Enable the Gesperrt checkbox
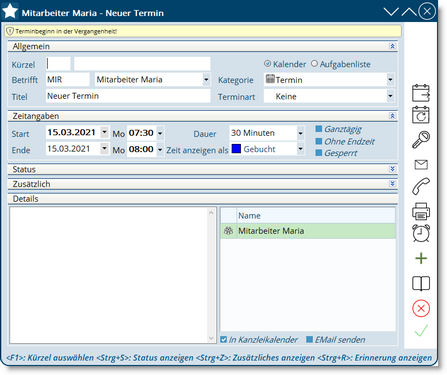 (x=319, y=153)
